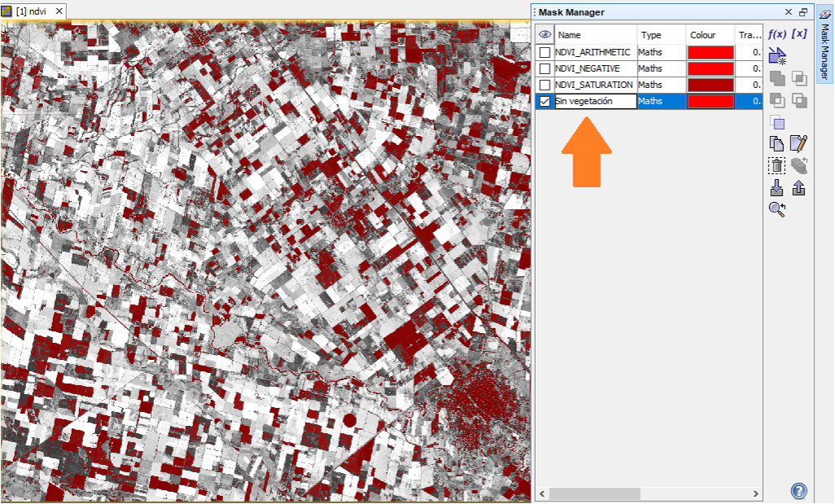Change colour of NDVI_ARITHMETIC mask
This screenshot has width=835, height=504.
tap(710, 52)
